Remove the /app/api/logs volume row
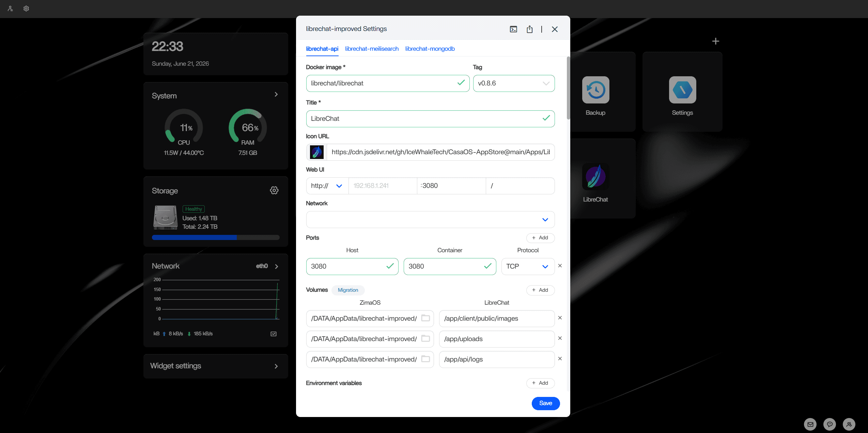868x433 pixels. (560, 358)
